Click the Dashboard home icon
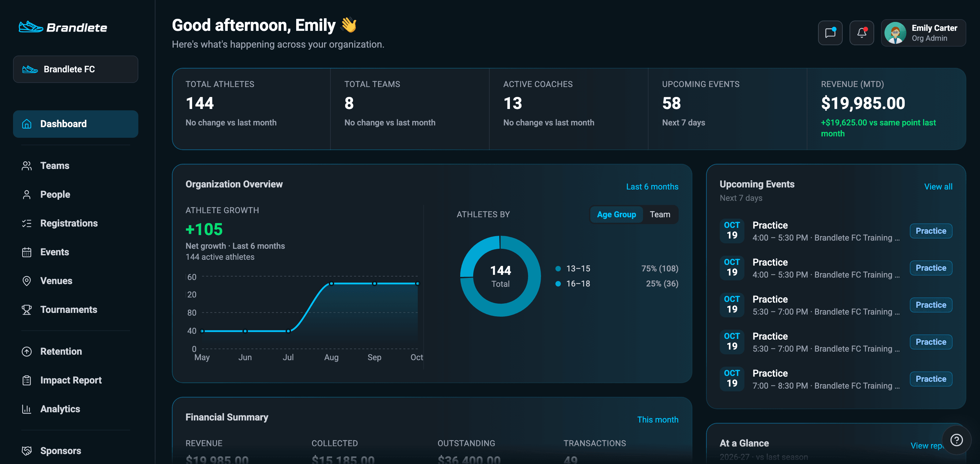This screenshot has height=464, width=980. tap(27, 124)
